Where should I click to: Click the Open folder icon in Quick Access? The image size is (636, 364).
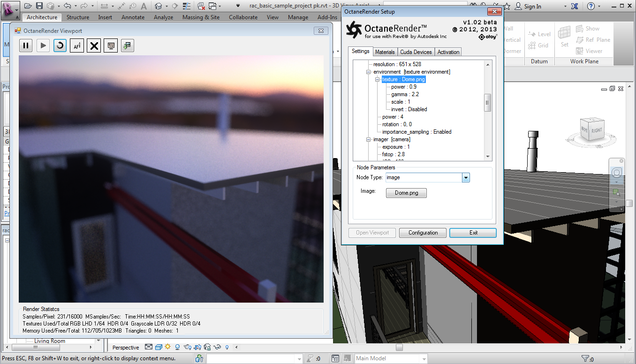pos(28,6)
